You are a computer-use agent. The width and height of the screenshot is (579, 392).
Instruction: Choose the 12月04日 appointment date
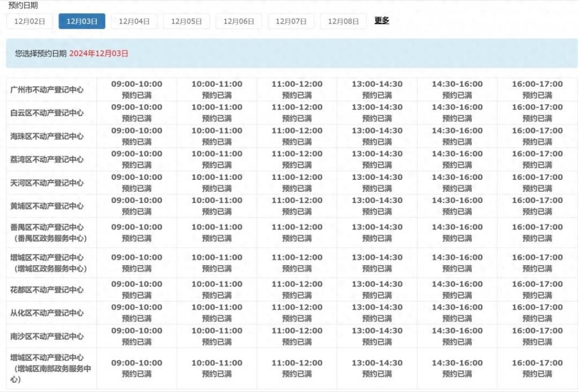(x=134, y=21)
